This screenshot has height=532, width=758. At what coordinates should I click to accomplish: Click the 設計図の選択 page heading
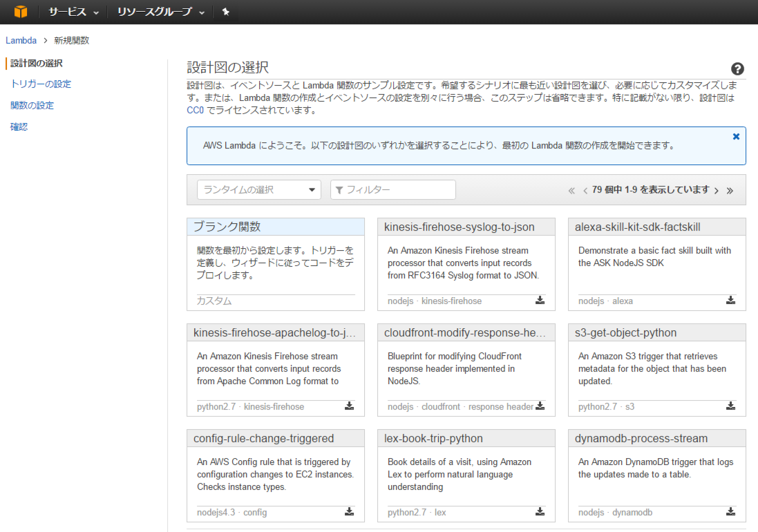pos(228,67)
